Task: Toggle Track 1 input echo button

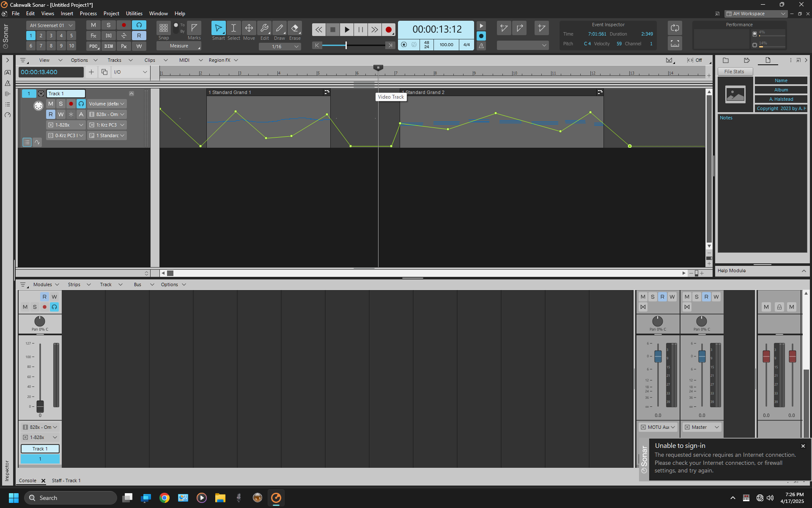Action: click(x=81, y=104)
